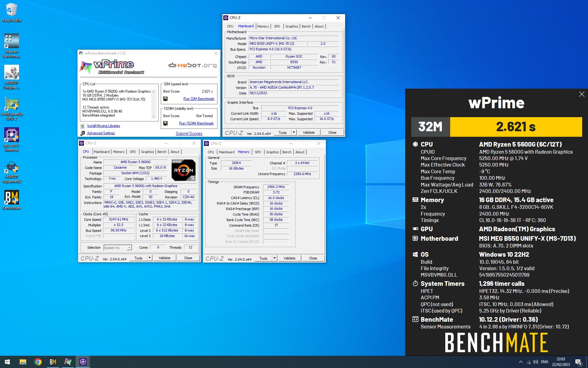Click the Memory icon in BenchMate panel
This screenshot has width=588, height=368.
click(415, 200)
